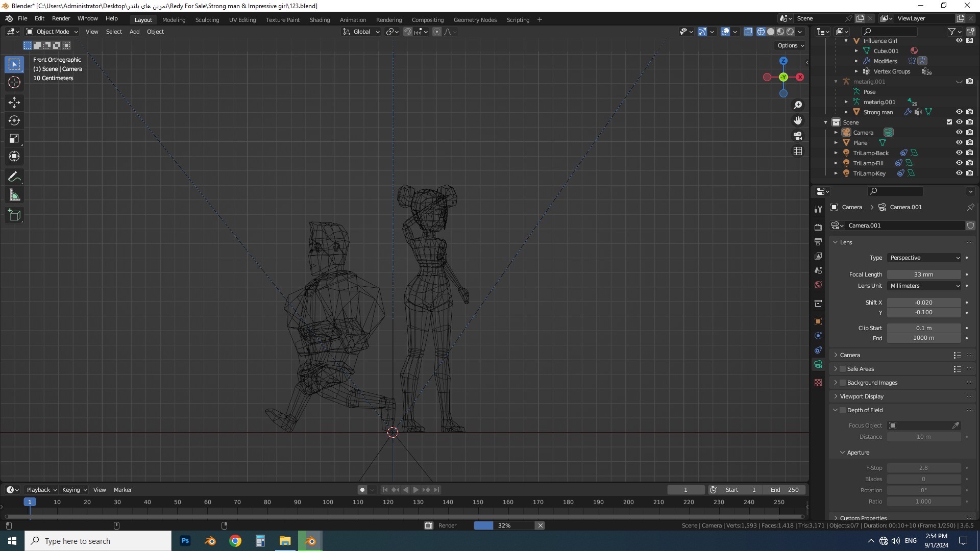Screen dimensions: 980x551
Task: Expand the Plane tree item
Action: pyautogui.click(x=836, y=143)
